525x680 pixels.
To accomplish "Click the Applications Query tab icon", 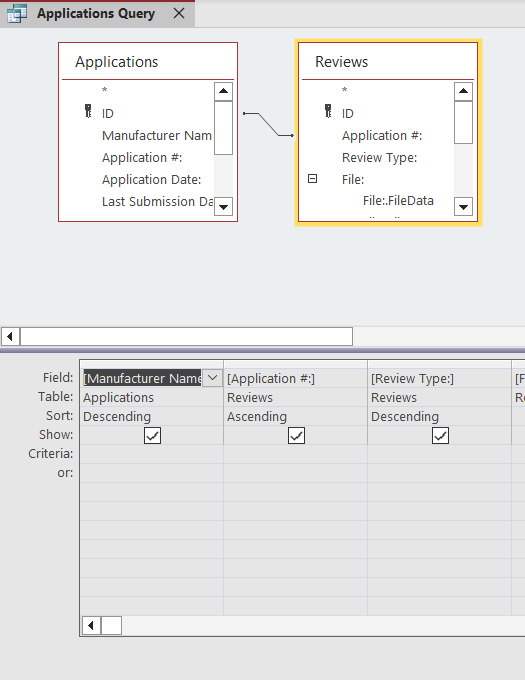I will pyautogui.click(x=17, y=13).
